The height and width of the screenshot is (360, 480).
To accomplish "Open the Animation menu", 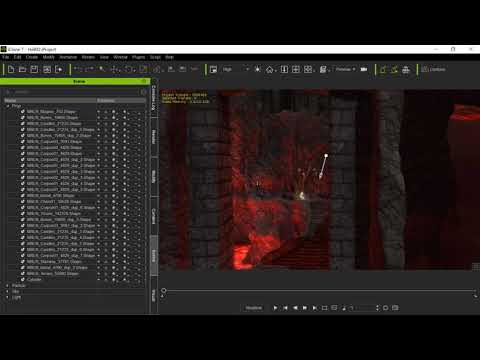I will coord(68,57).
